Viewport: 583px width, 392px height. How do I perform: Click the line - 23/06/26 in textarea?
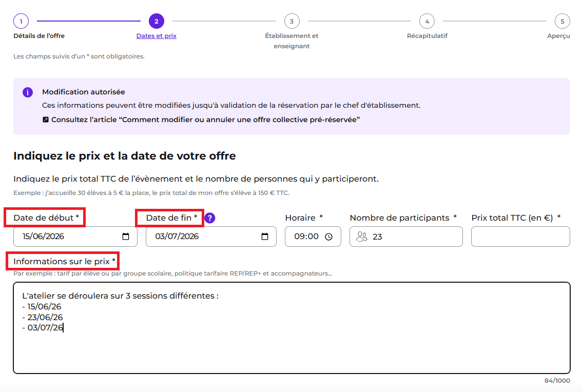pos(43,317)
